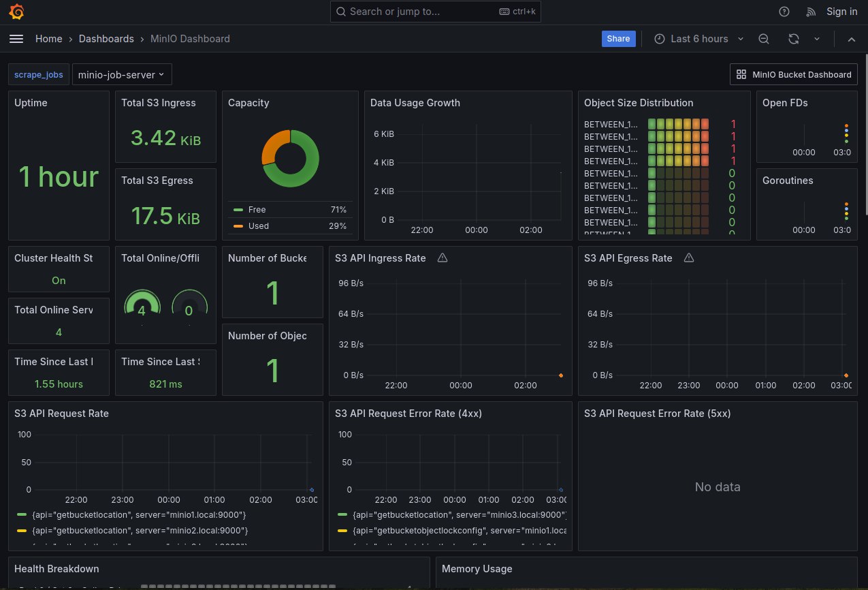Click the Capacity panel title
The width and height of the screenshot is (868, 590).
[x=248, y=103]
